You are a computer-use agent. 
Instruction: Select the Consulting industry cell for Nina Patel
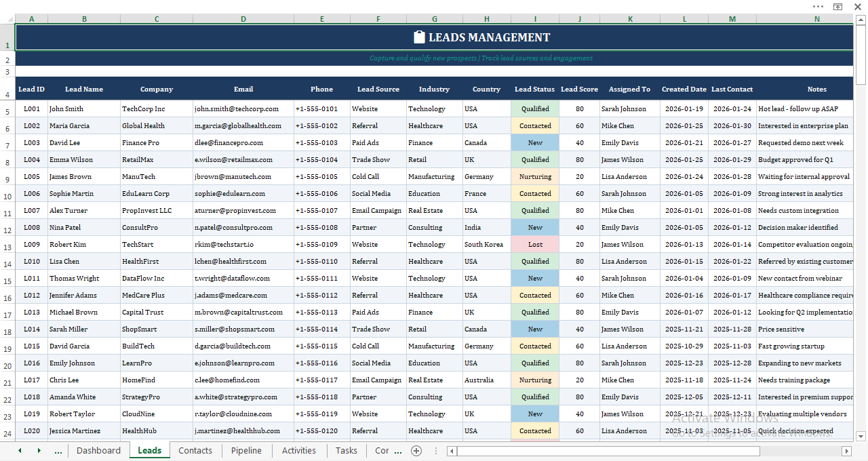tap(434, 227)
